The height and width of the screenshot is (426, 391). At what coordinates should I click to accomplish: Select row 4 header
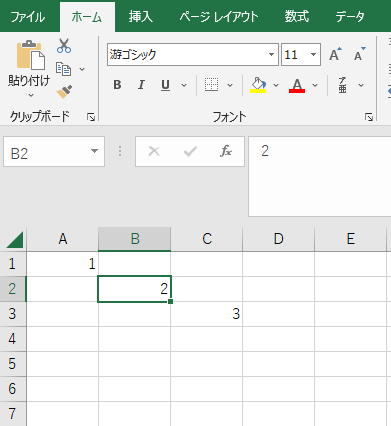(x=13, y=339)
